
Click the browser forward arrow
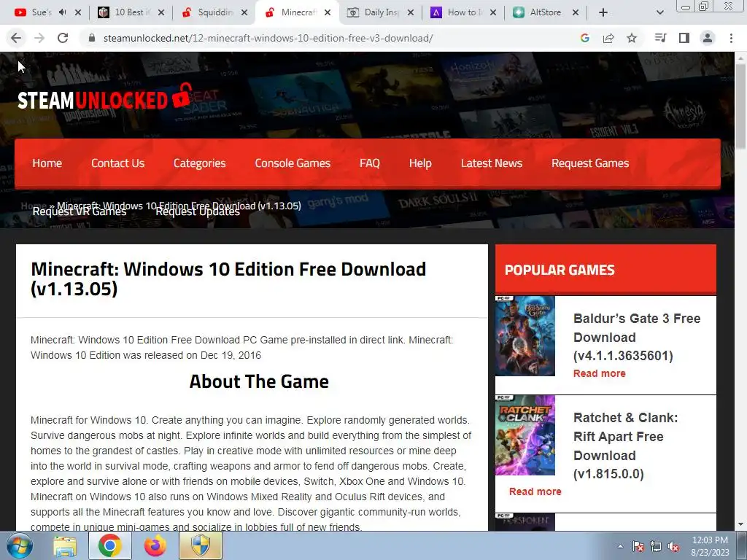[39, 38]
